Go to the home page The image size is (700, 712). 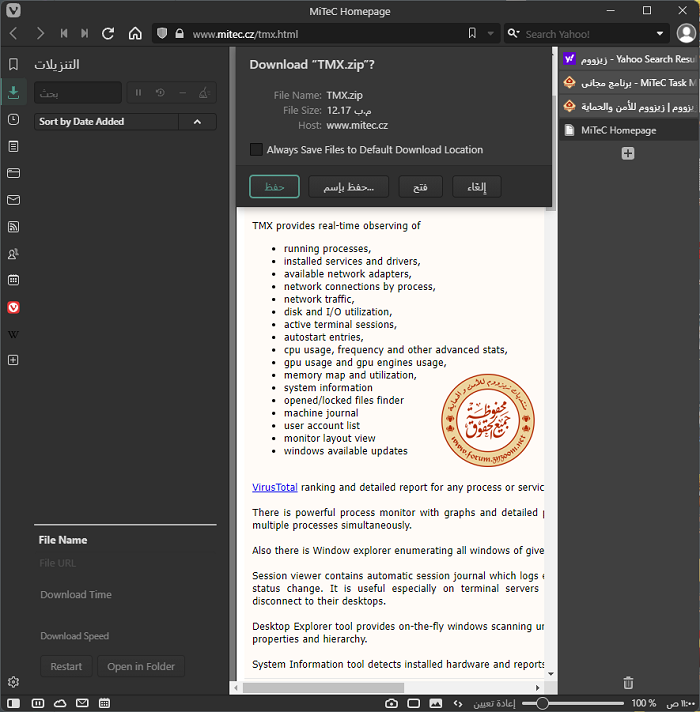pyautogui.click(x=135, y=34)
